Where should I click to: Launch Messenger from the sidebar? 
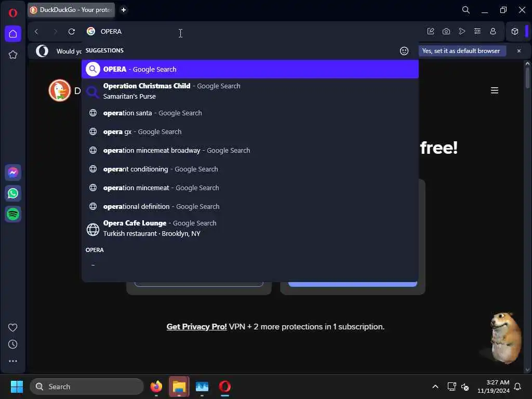point(13,172)
